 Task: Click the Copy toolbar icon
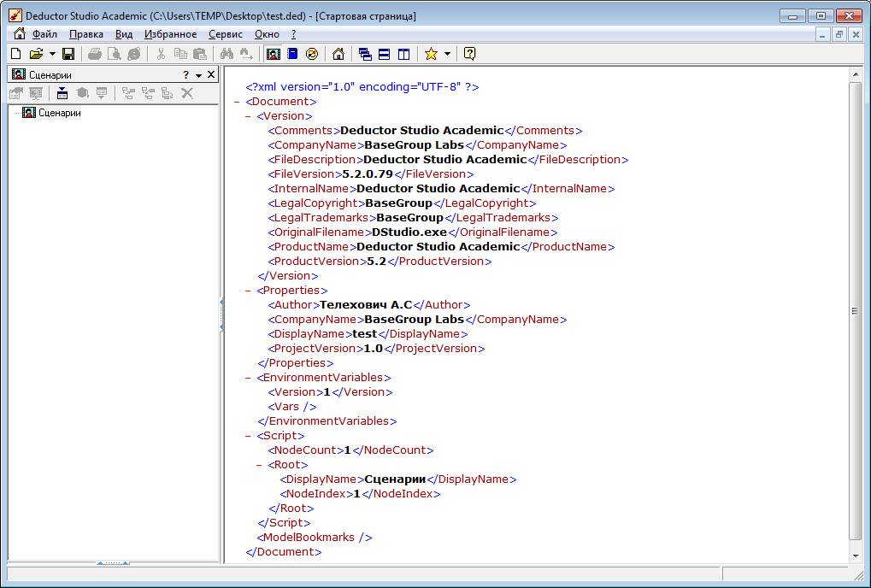[180, 54]
